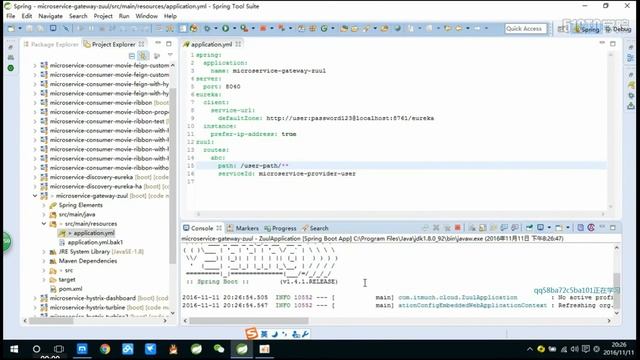
Task: Open the File menu
Action: point(11,16)
